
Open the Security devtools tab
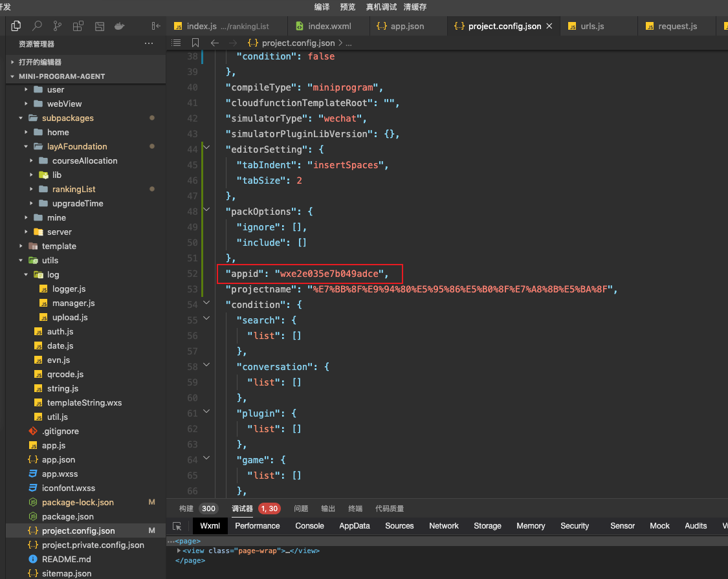tap(575, 525)
